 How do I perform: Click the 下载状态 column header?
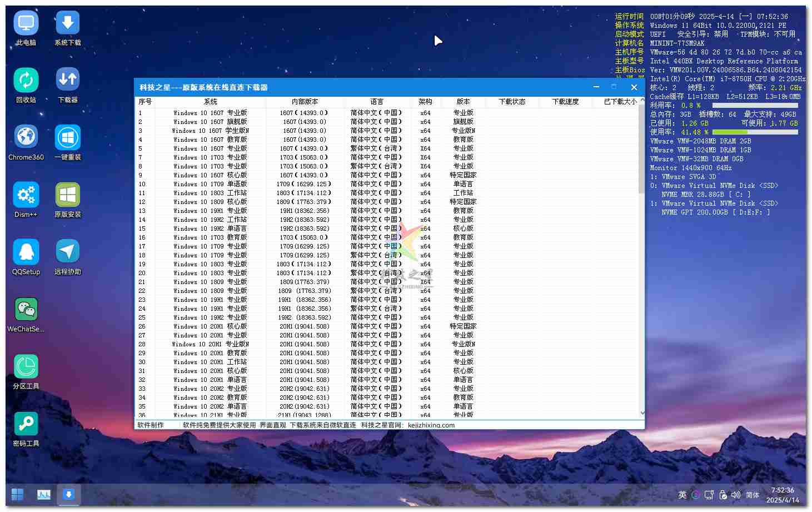(511, 102)
